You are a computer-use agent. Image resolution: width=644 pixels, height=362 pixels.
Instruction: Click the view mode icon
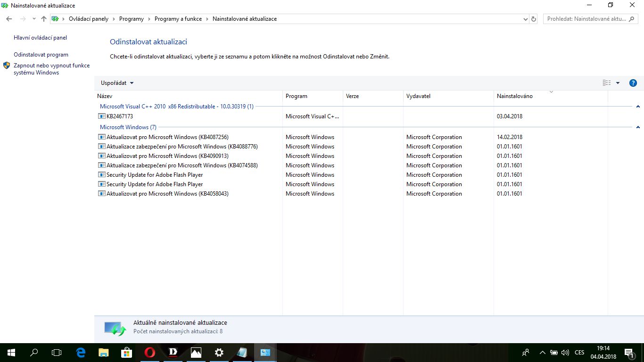click(x=607, y=83)
